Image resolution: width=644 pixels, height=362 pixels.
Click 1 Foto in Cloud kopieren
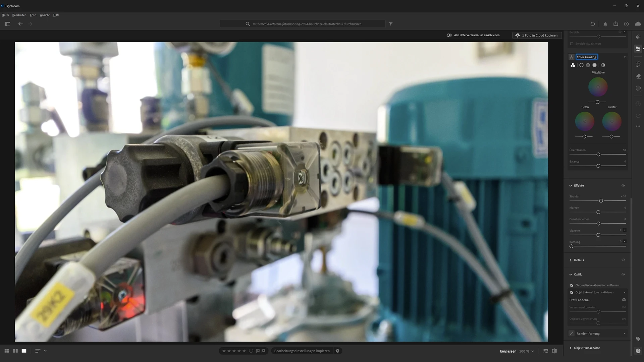tap(537, 35)
